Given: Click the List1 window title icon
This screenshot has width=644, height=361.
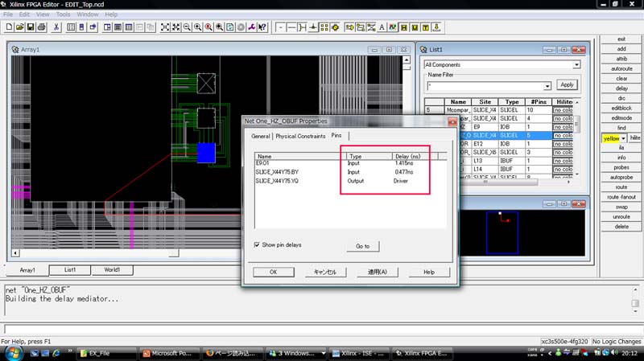Looking at the screenshot, I should tap(423, 49).
